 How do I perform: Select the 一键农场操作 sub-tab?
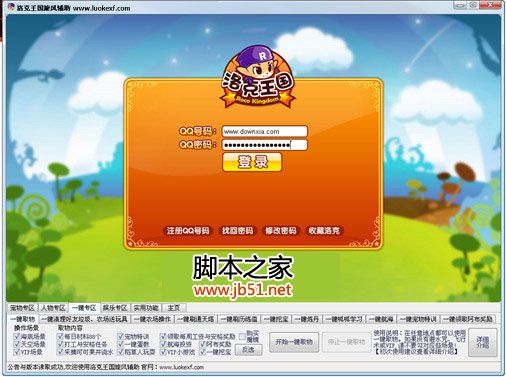pyautogui.click(x=152, y=319)
